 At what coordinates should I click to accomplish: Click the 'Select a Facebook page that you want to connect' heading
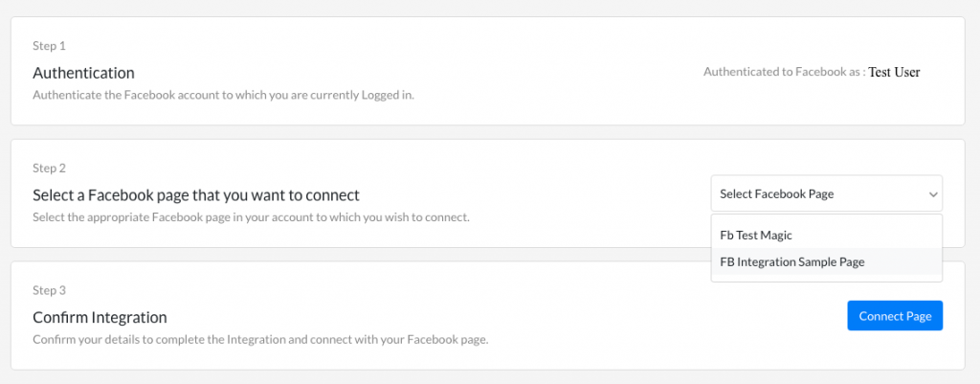(x=196, y=195)
